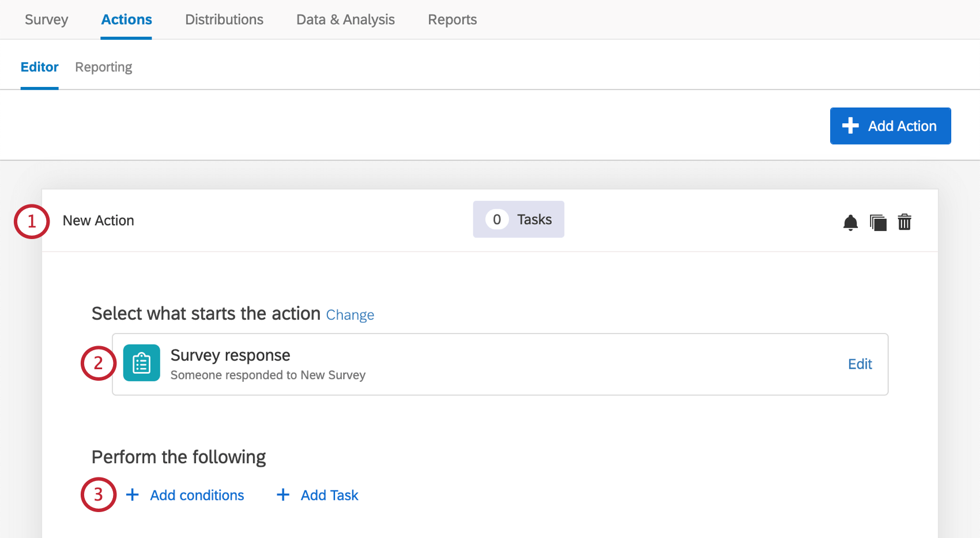Switch to the Distributions tab
This screenshot has width=980, height=538.
pos(224,20)
